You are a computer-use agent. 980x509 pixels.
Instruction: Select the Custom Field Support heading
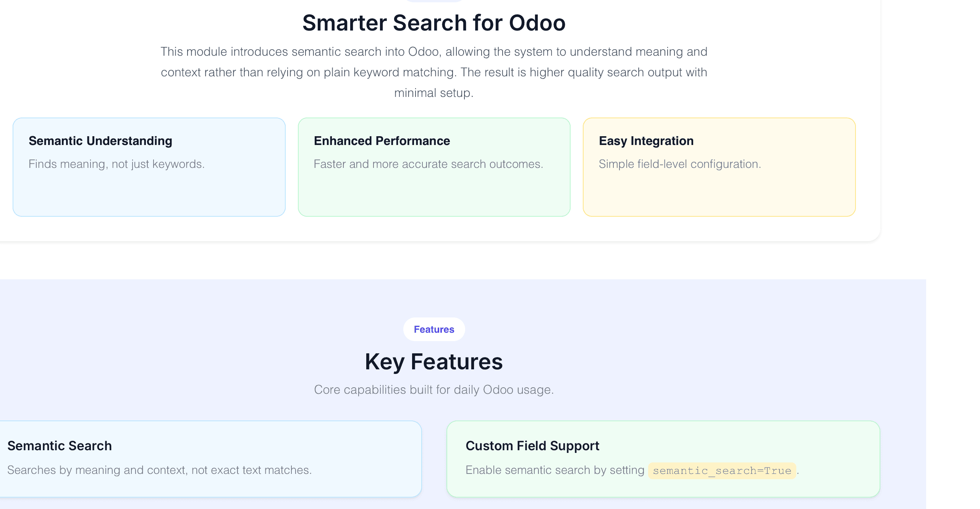click(532, 446)
